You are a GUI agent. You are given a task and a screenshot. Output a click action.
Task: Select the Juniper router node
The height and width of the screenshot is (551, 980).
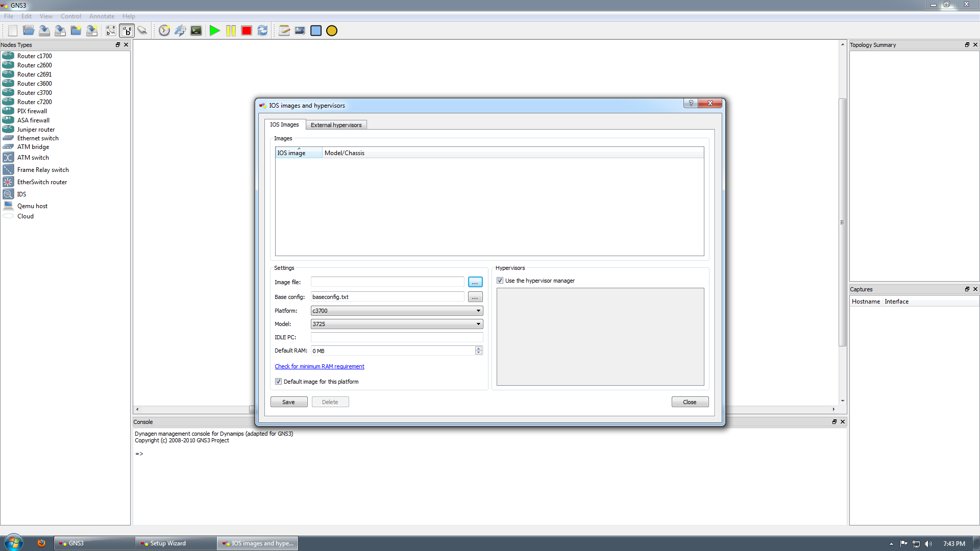pyautogui.click(x=36, y=130)
